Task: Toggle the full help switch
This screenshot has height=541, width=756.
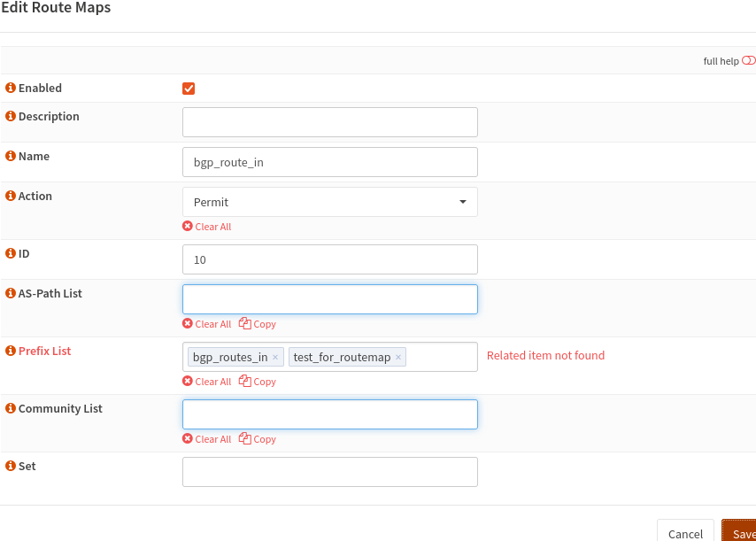Action: click(x=749, y=61)
